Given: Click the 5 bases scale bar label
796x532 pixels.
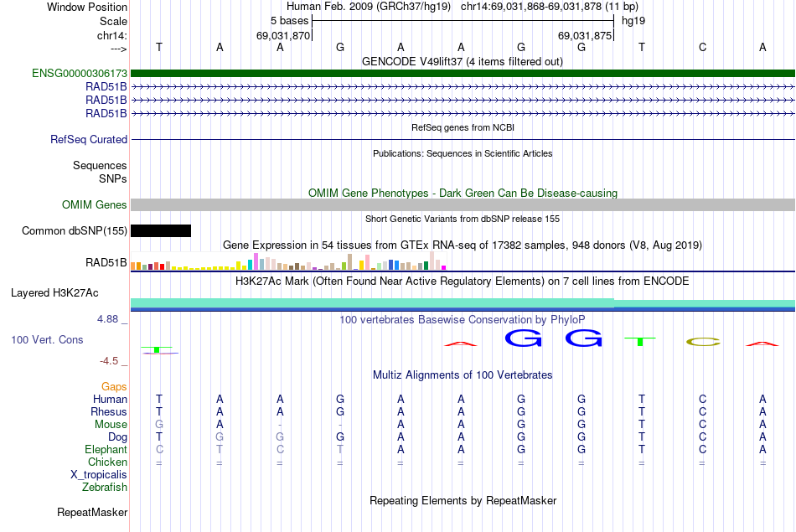Looking at the screenshot, I should coord(289,21).
